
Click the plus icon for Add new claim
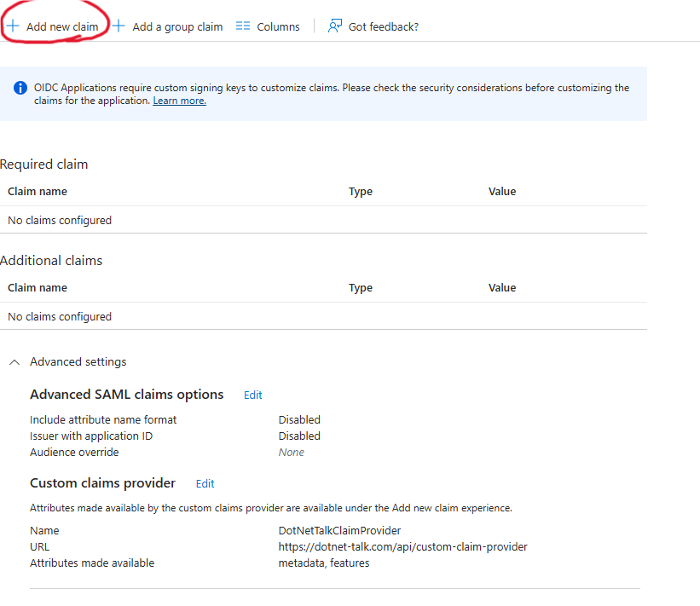pyautogui.click(x=13, y=26)
